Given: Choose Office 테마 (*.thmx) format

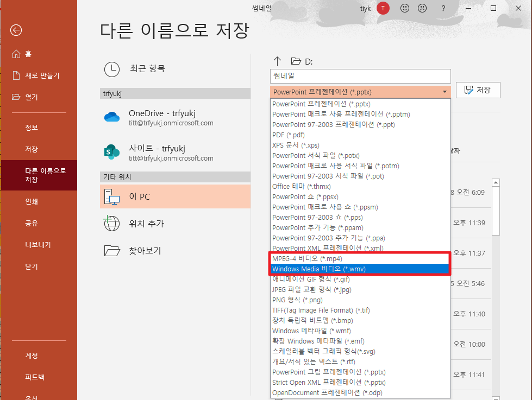Looking at the screenshot, I should point(360,187).
